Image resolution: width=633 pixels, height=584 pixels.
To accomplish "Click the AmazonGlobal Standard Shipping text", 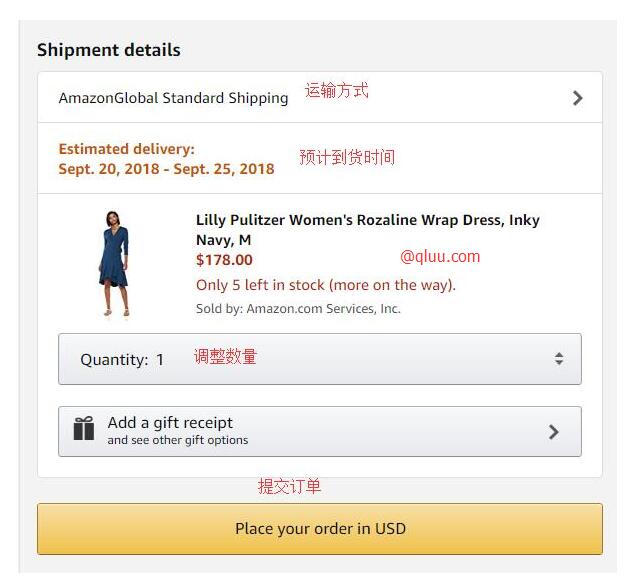I will 173,98.
